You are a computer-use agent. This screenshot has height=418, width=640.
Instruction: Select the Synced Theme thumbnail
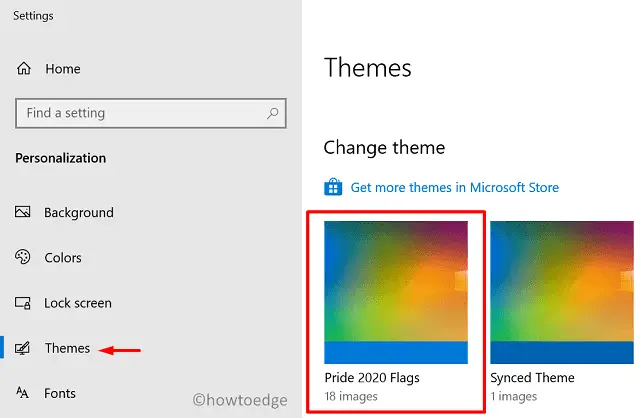(564, 290)
